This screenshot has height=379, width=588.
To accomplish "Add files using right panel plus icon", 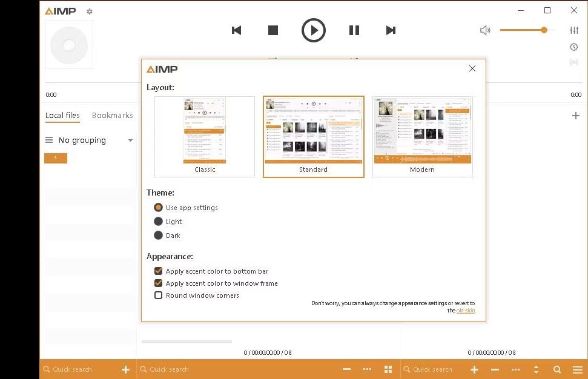I will (474, 370).
